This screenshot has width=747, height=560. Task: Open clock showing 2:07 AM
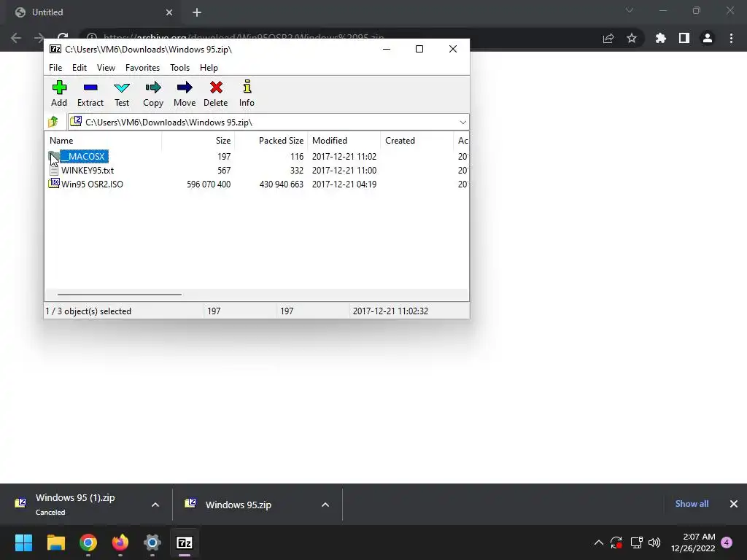tap(693, 542)
